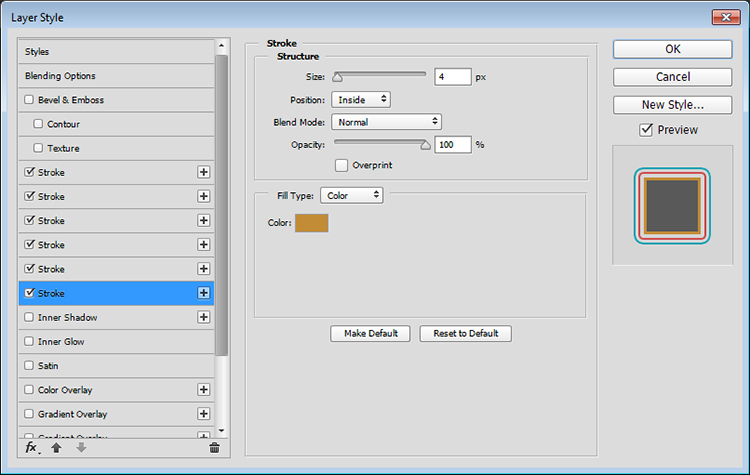
Task: Click the Size px input field
Action: (452, 76)
